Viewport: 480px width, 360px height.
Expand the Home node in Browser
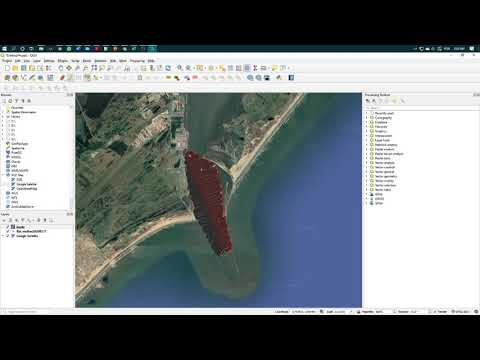point(3,117)
